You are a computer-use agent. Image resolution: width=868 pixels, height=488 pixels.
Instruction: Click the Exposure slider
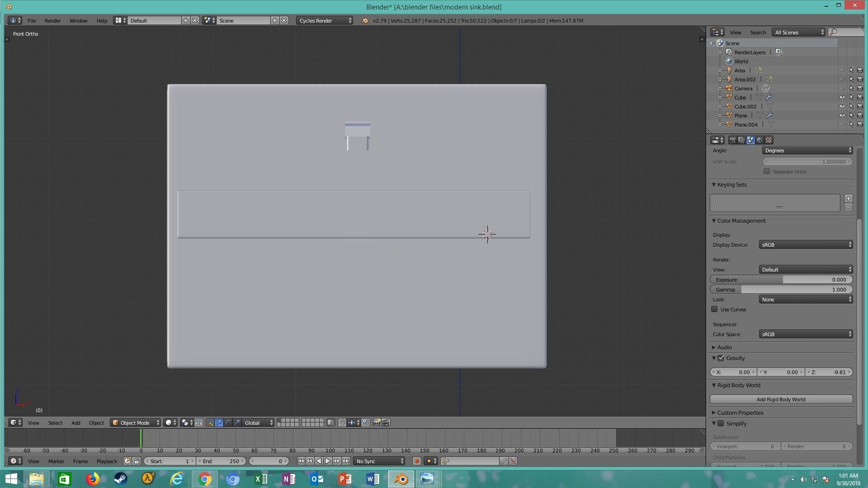point(781,280)
